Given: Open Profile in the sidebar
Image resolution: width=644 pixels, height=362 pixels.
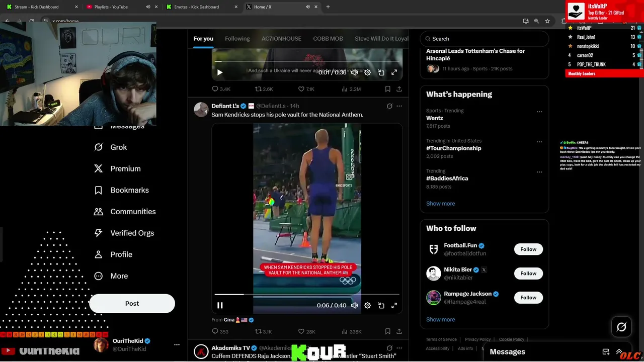Looking at the screenshot, I should tap(113, 254).
